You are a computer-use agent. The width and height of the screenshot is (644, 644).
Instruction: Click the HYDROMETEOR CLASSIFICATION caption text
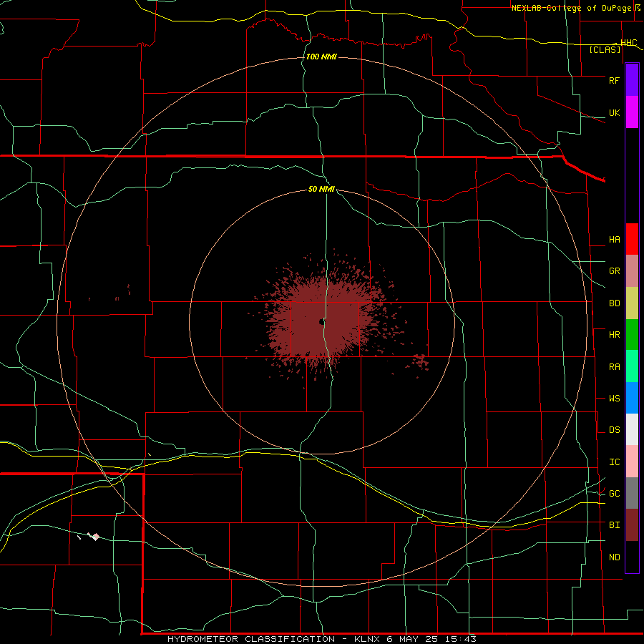pyautogui.click(x=251, y=639)
